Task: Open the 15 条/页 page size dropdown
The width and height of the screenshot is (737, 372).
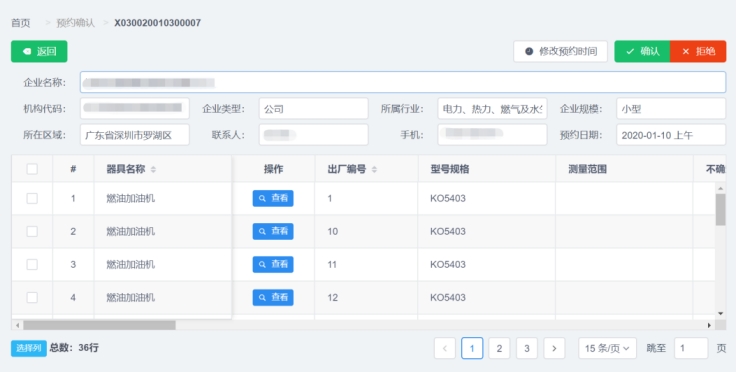Action: [607, 348]
